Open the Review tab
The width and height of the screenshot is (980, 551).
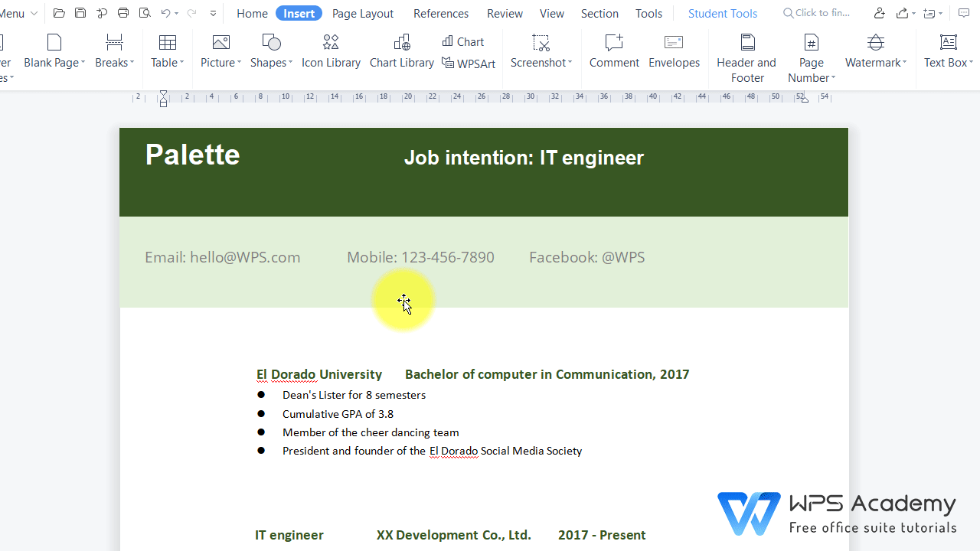click(x=505, y=13)
